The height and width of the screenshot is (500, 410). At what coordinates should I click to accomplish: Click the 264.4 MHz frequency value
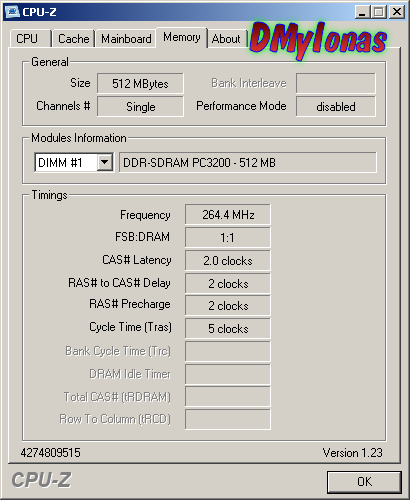228,215
